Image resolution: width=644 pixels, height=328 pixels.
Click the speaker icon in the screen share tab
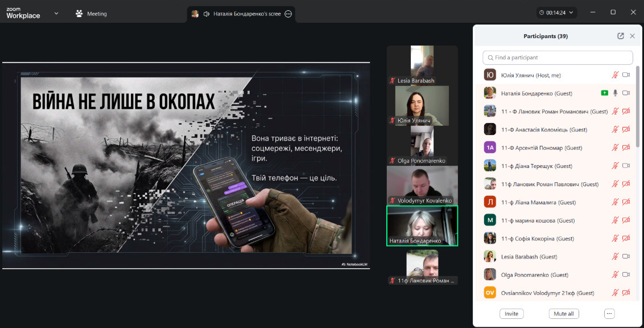207,14
